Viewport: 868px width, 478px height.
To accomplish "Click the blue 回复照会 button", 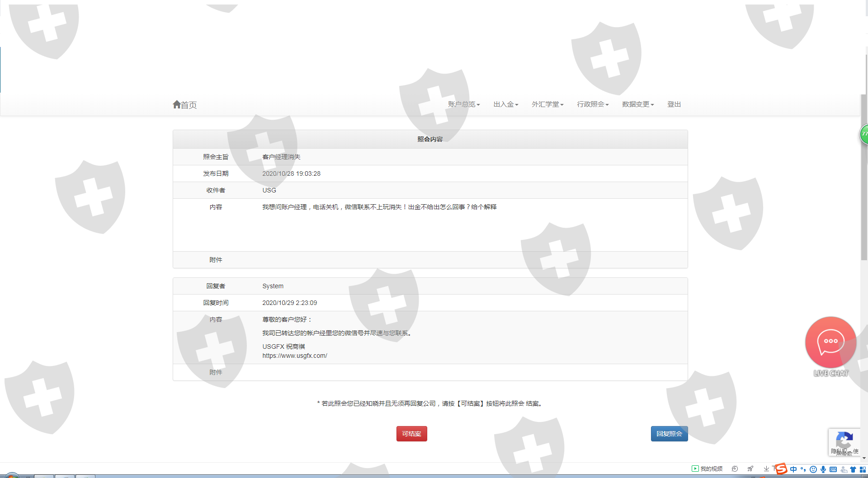I will [669, 434].
